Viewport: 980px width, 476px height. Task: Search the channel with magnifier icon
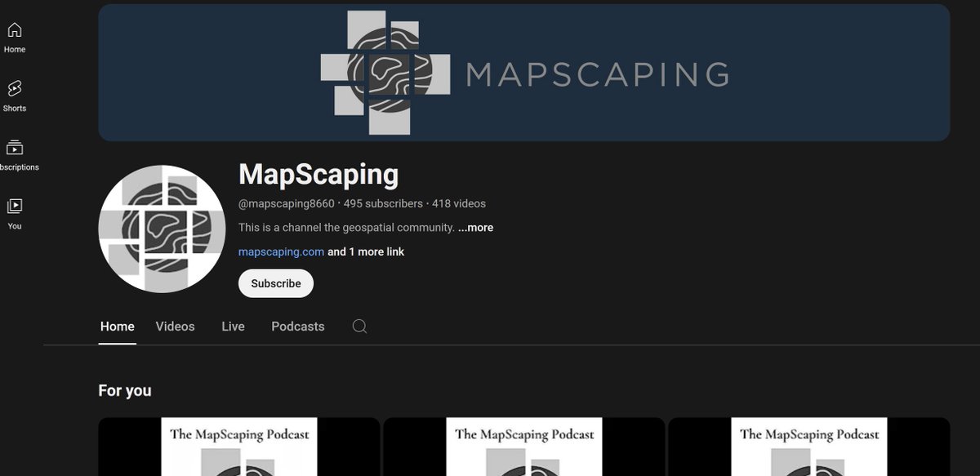click(359, 327)
